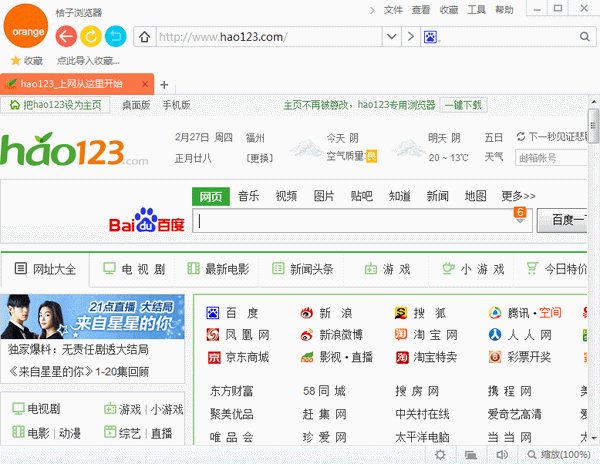Screen dimensions: 600x464
Task: Click the go arrow next to address bar
Action: [x=411, y=37]
